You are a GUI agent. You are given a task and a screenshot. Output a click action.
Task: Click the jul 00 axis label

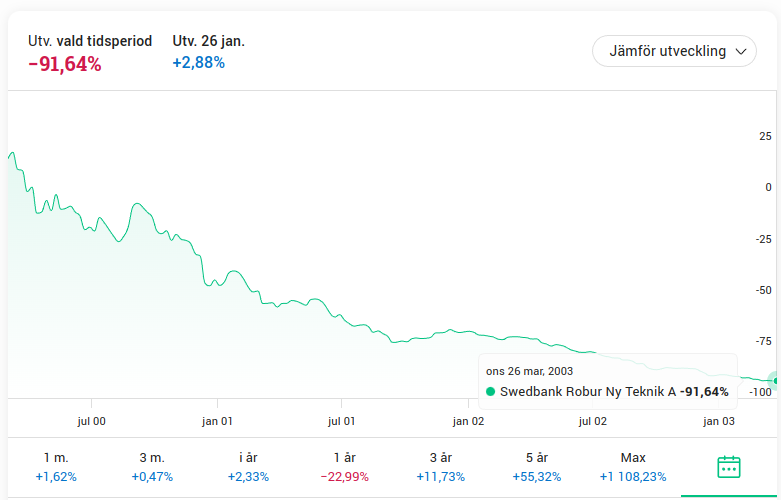click(91, 422)
